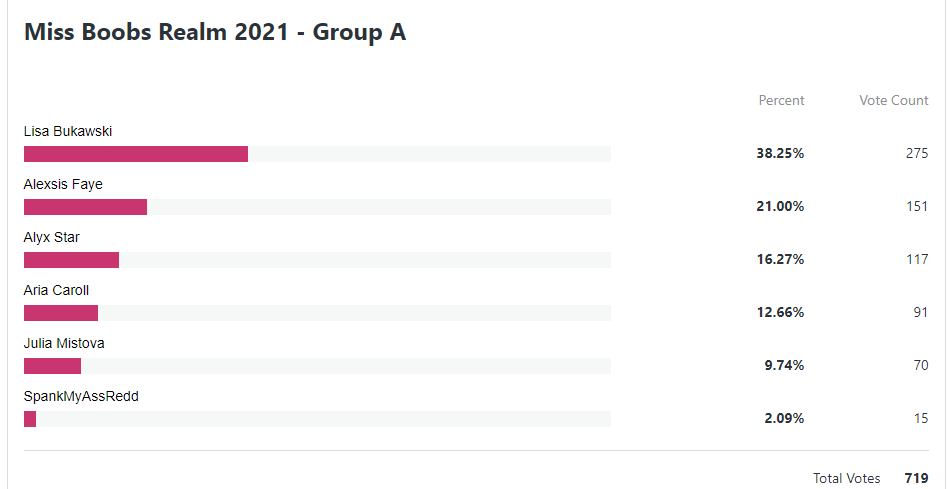Viewport: 949px width, 489px height.
Task: Click the 275 vote count
Action: click(x=917, y=154)
